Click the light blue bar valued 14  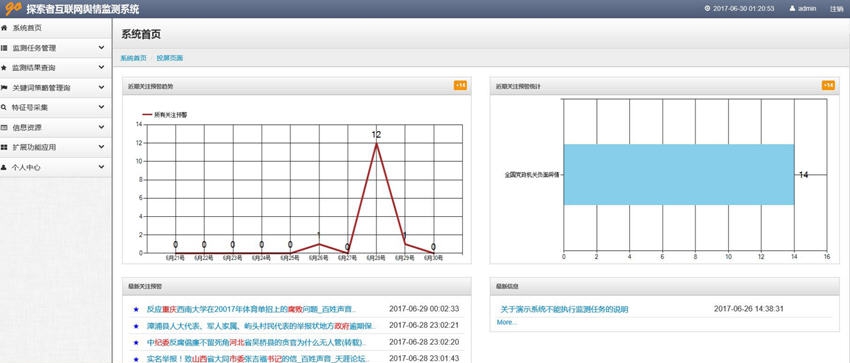(679, 174)
